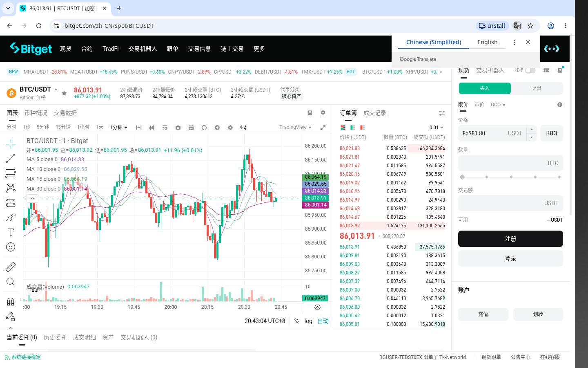Viewport: 588px width, 368px height.
Task: Open the 1分钟 interval dropdown
Action: (x=118, y=128)
